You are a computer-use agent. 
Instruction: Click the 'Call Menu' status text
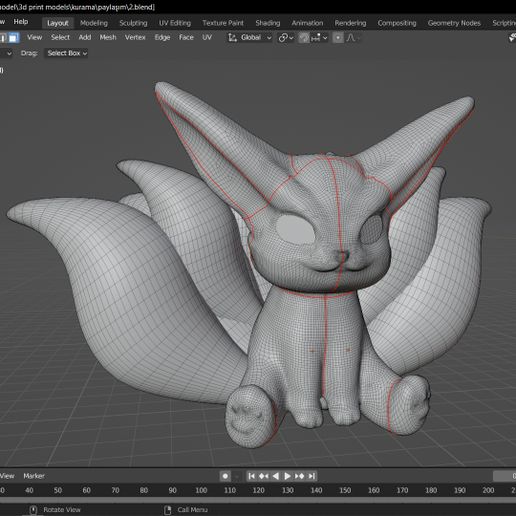point(192,510)
